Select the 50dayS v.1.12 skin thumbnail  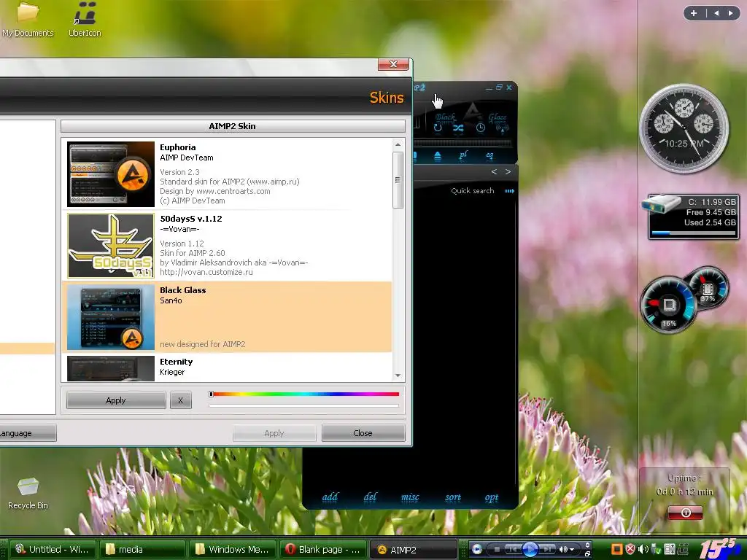(x=111, y=245)
